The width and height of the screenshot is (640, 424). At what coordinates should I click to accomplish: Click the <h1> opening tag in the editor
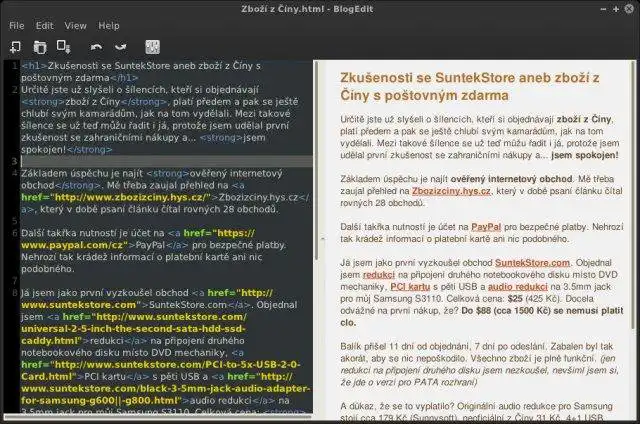pos(34,66)
